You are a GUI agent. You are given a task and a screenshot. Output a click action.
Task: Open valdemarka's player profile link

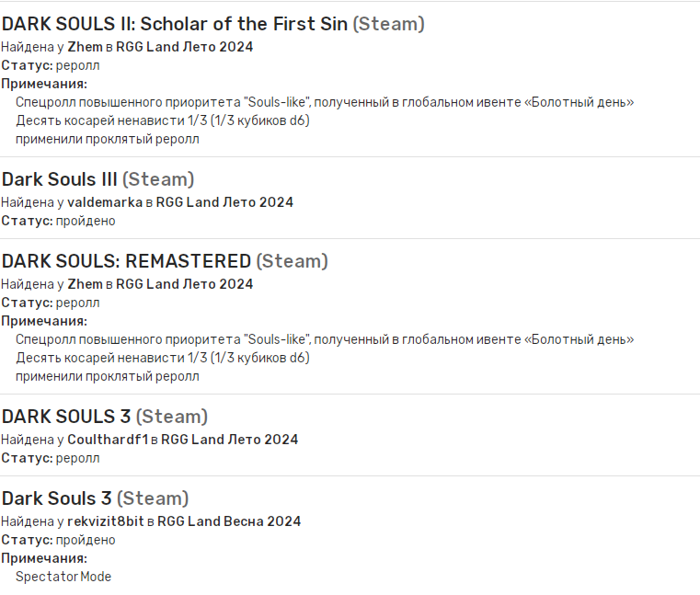(105, 202)
